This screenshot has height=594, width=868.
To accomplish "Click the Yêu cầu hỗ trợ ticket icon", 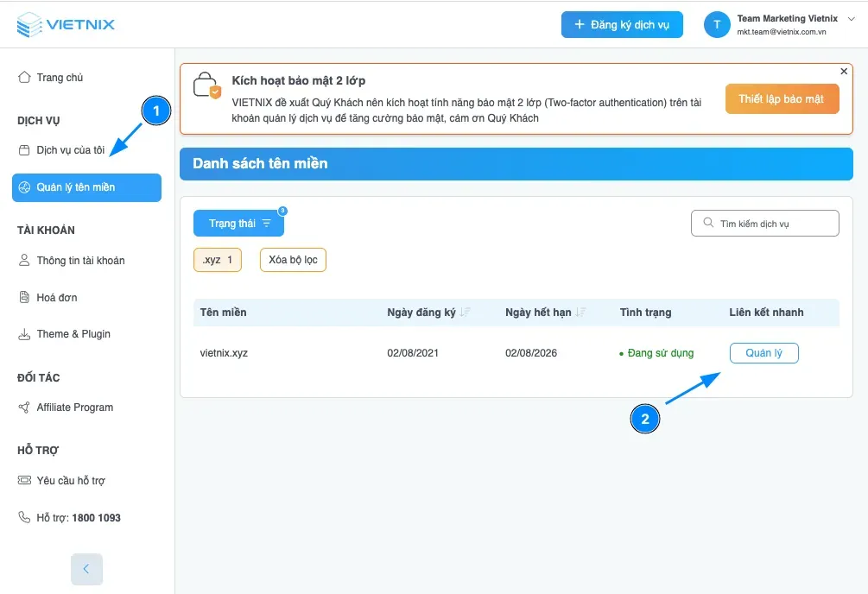I will [x=24, y=481].
